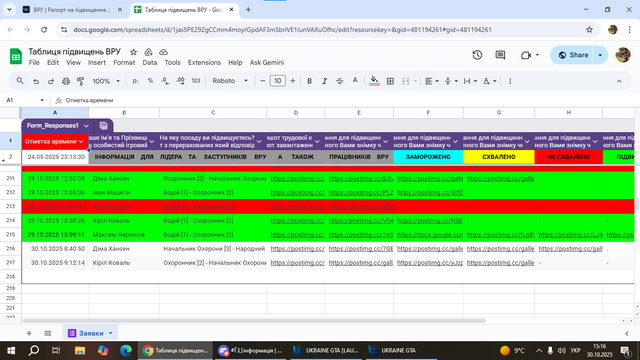Open vertical align dropdown
This screenshot has height=360, width=640.
[x=451, y=81]
